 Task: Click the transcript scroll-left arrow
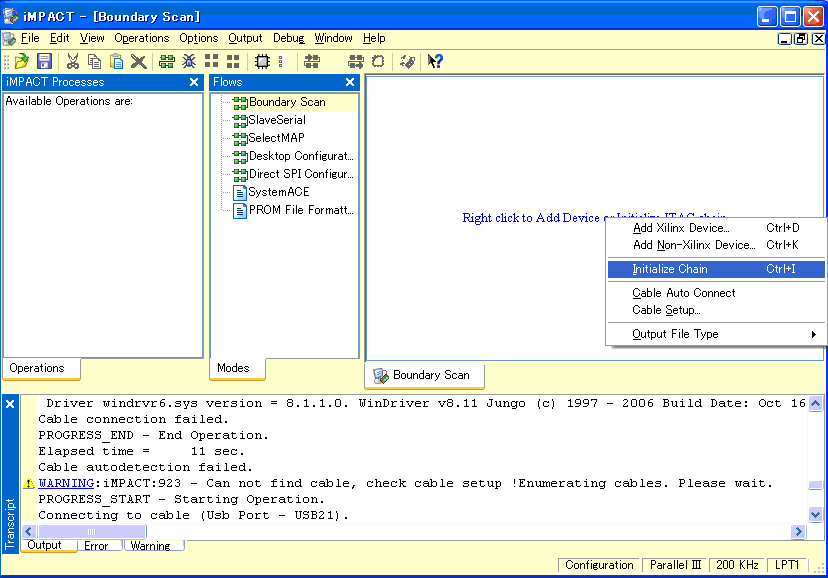(30, 532)
